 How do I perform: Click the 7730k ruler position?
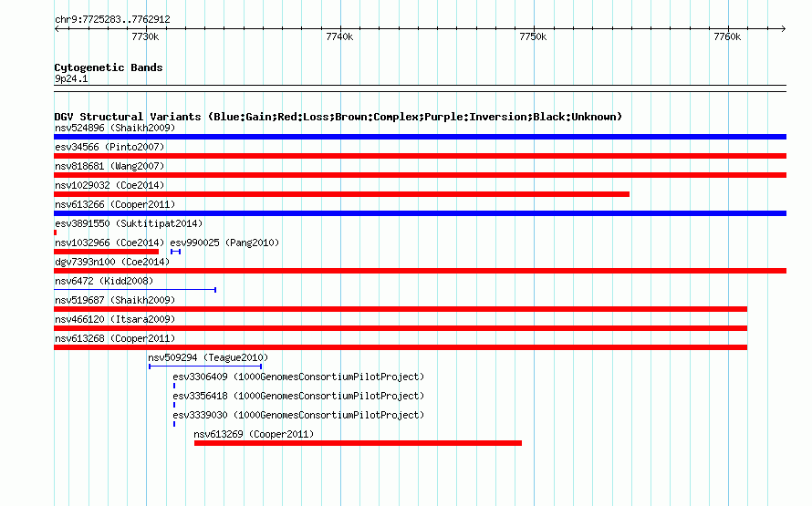145,36
